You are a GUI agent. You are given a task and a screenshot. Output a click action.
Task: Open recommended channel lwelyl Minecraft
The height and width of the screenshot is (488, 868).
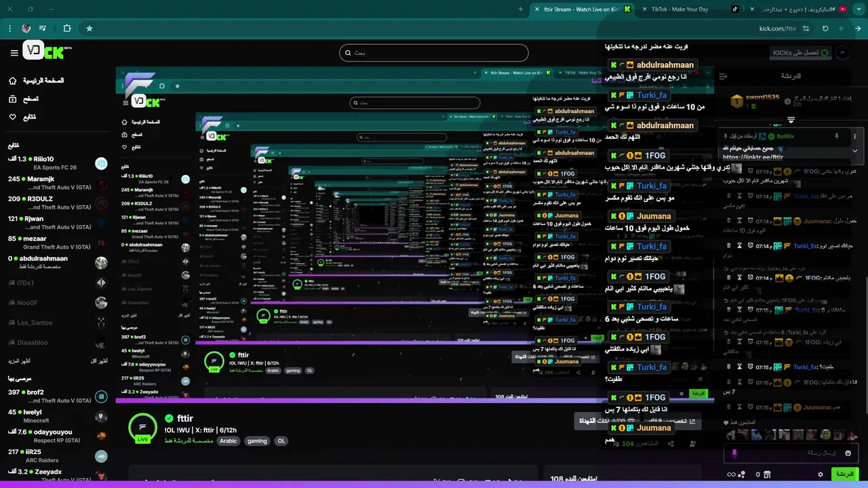(x=58, y=416)
